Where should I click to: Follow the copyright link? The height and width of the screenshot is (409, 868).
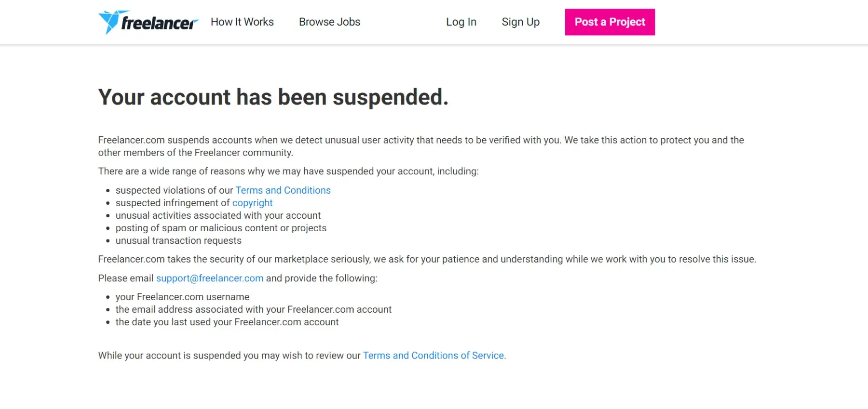pyautogui.click(x=252, y=203)
